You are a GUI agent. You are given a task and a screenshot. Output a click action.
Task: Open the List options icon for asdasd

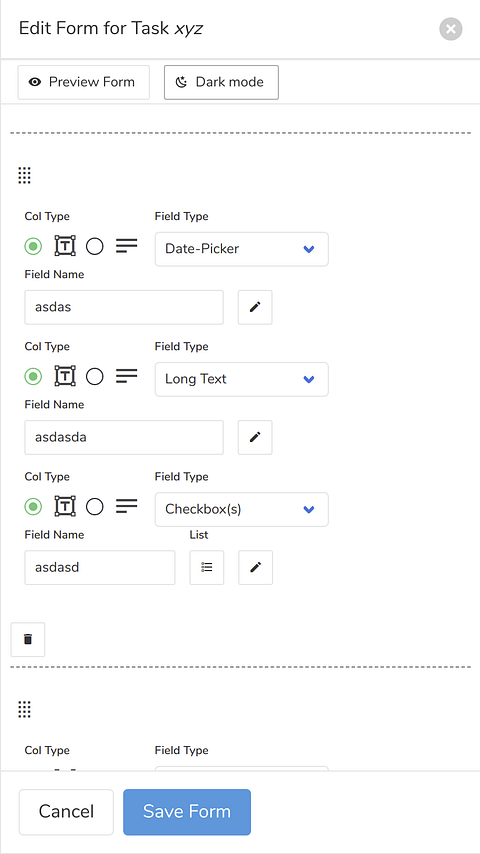click(206, 568)
